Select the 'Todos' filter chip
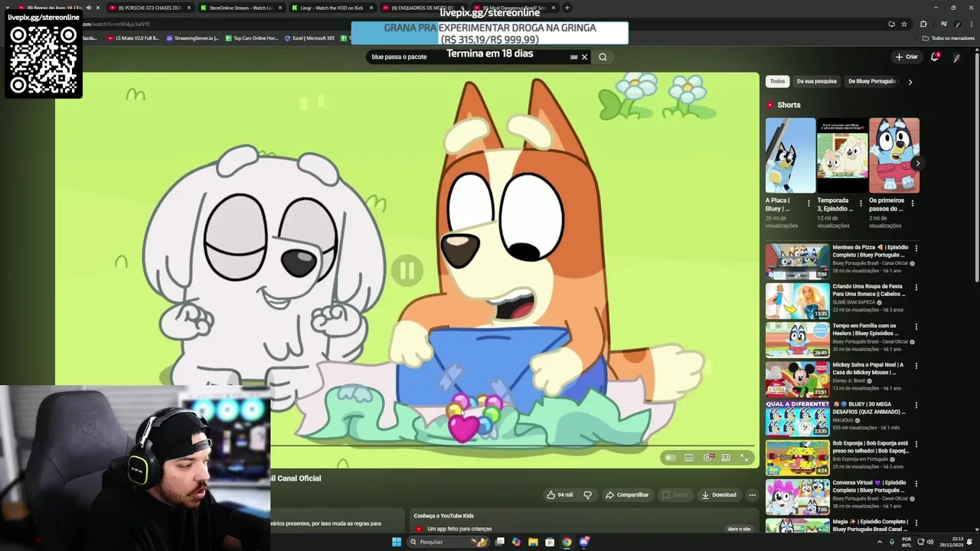The image size is (980, 551). 777,81
